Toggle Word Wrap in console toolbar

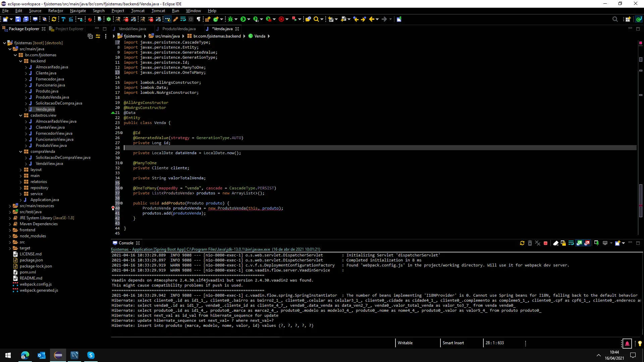(571, 243)
